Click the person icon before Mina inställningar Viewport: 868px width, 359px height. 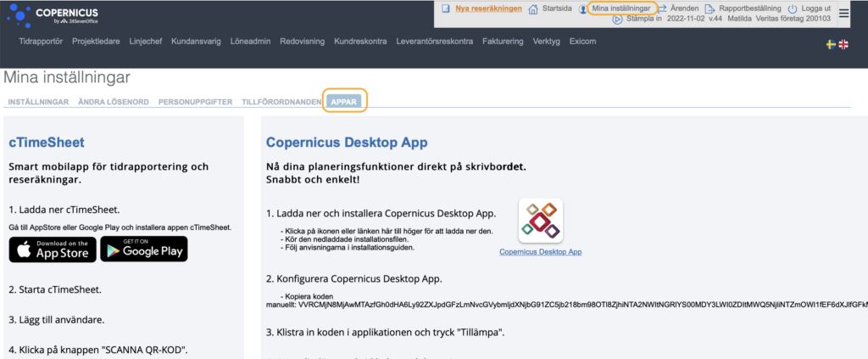coord(583,9)
